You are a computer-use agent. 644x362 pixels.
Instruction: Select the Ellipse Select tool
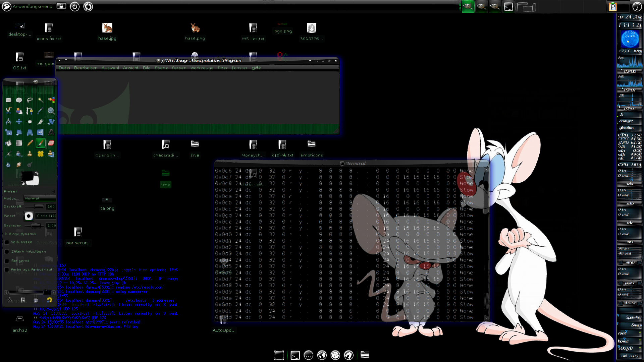coord(19,100)
